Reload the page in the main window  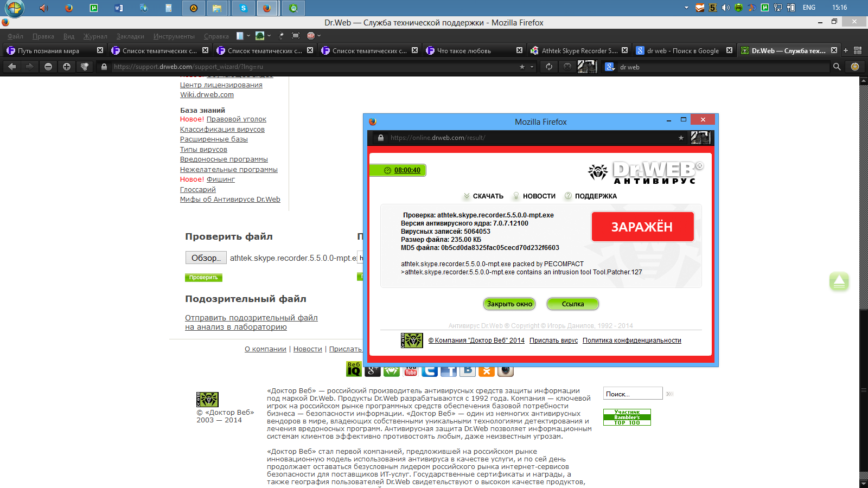[x=549, y=67]
